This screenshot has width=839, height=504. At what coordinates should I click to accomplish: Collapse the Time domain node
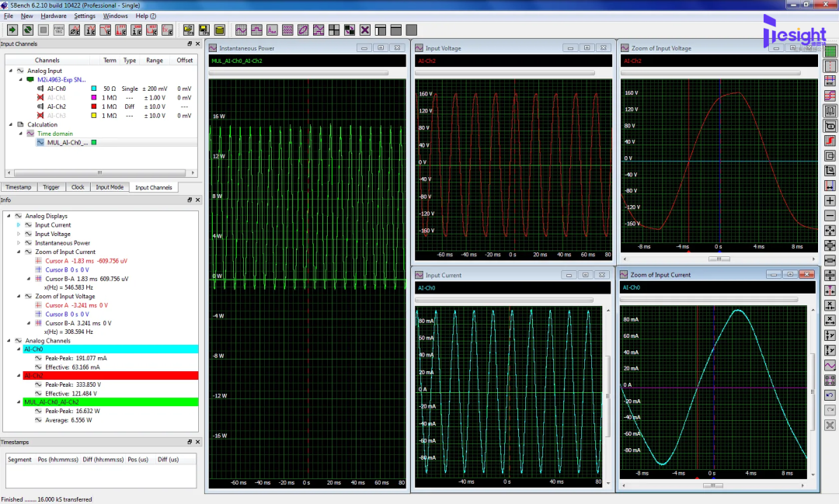21,134
